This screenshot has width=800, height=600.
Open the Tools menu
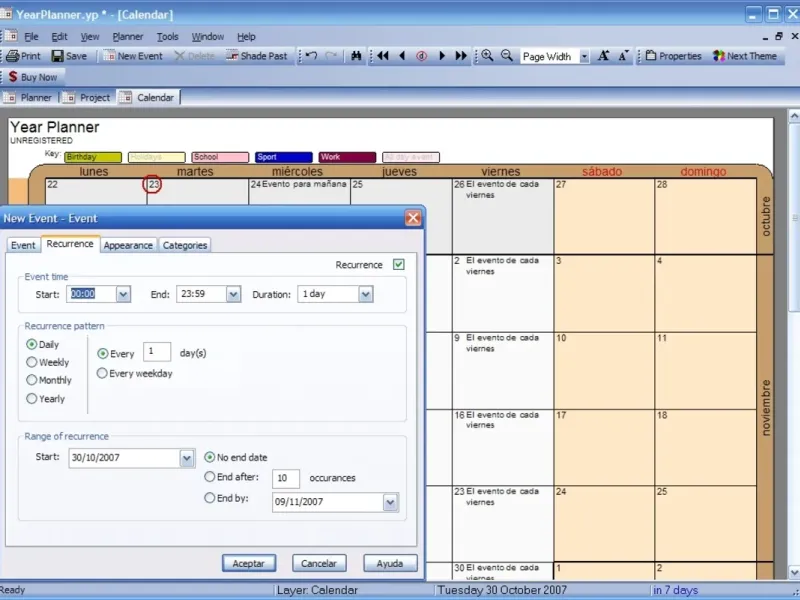click(x=167, y=37)
